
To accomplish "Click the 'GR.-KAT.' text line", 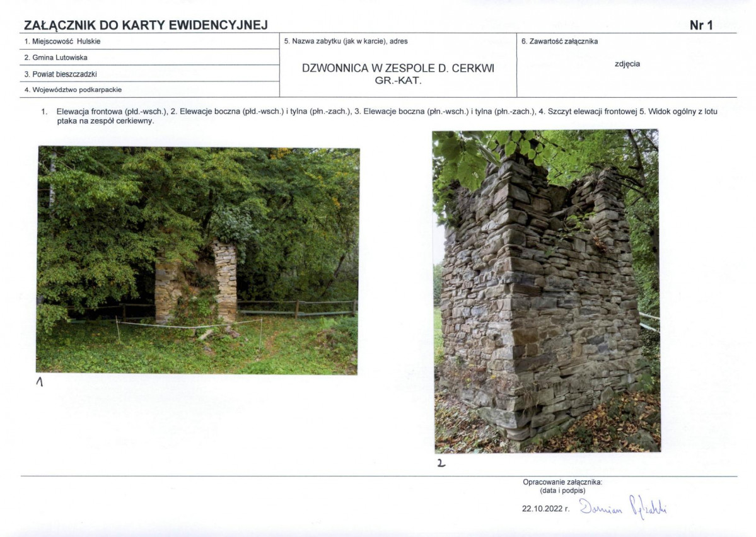I will tap(398, 81).
